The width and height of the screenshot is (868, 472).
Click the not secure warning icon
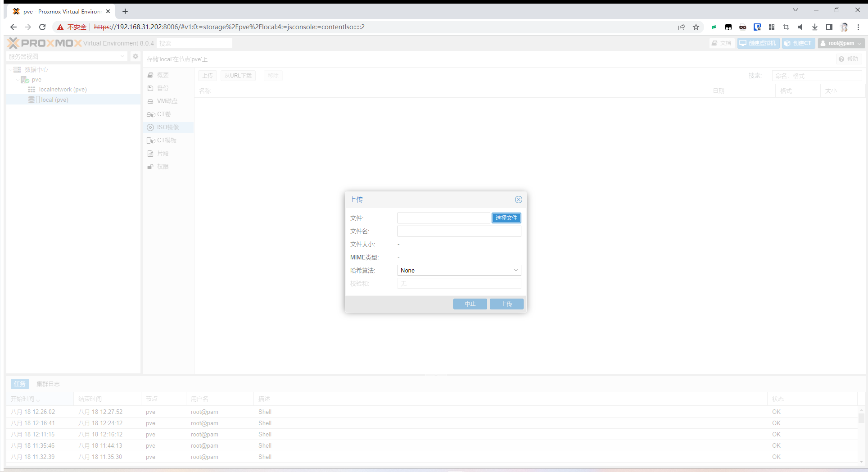[x=60, y=27]
